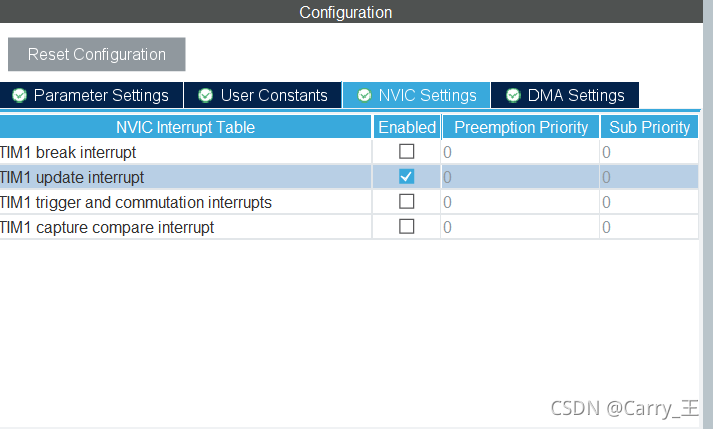Image resolution: width=714 pixels, height=429 pixels.
Task: Click green check icon on NVIC Settings
Action: tap(364, 95)
